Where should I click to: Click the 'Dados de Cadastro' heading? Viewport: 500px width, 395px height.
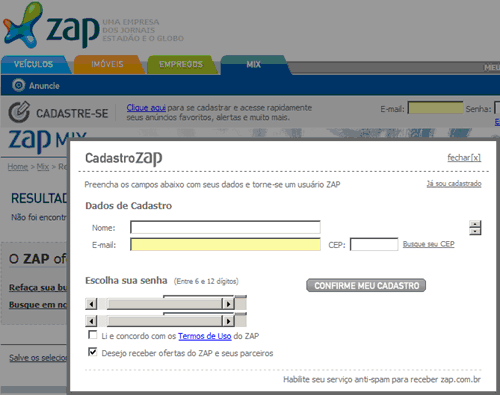tap(129, 206)
